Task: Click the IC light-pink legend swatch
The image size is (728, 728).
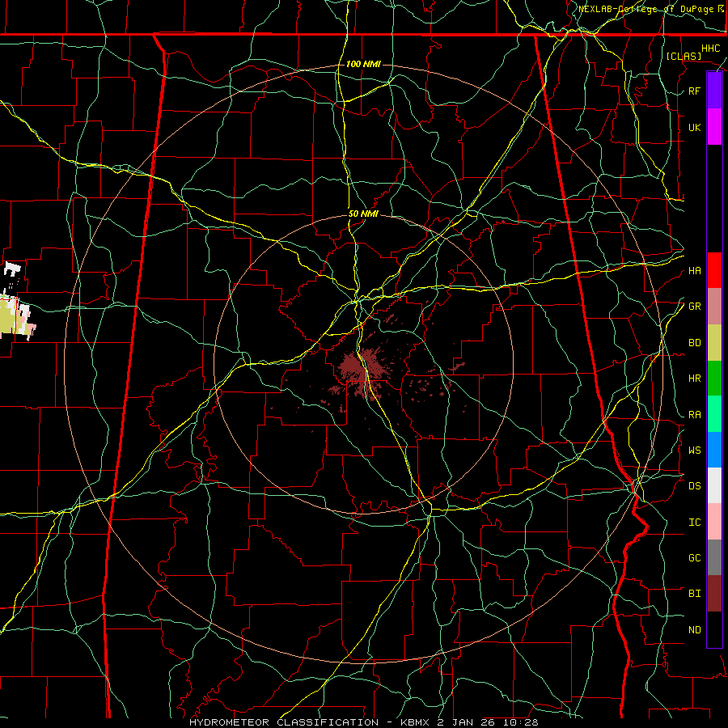Action: (x=714, y=522)
